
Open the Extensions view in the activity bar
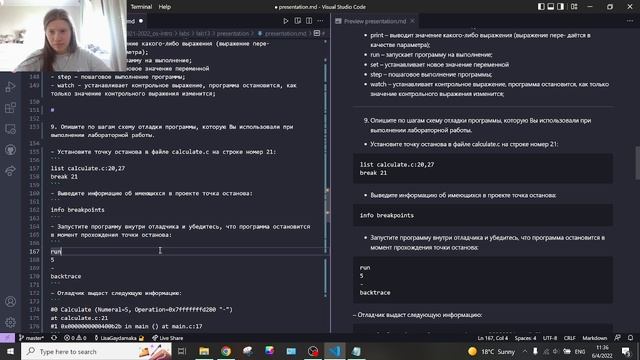pos(11,108)
